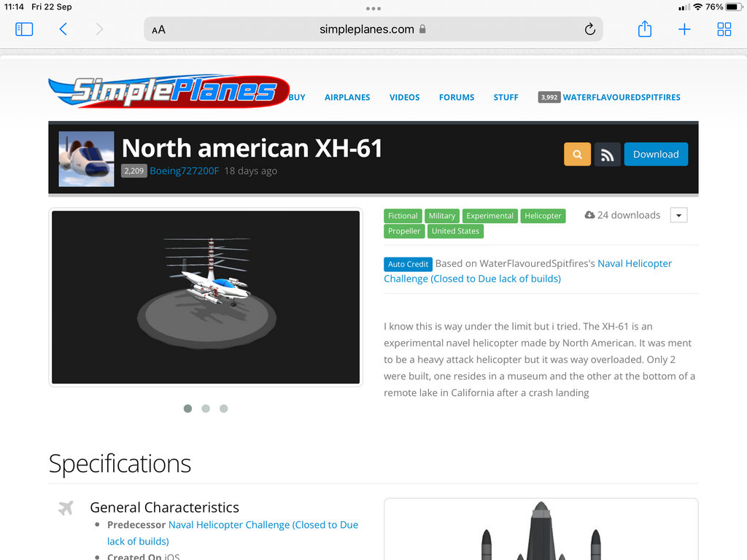Click the RSS follow icon button
The image size is (747, 560).
(608, 155)
